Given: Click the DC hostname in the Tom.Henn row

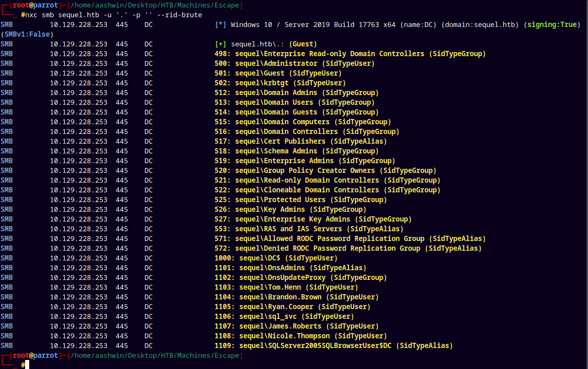Looking at the screenshot, I should 149,287.
